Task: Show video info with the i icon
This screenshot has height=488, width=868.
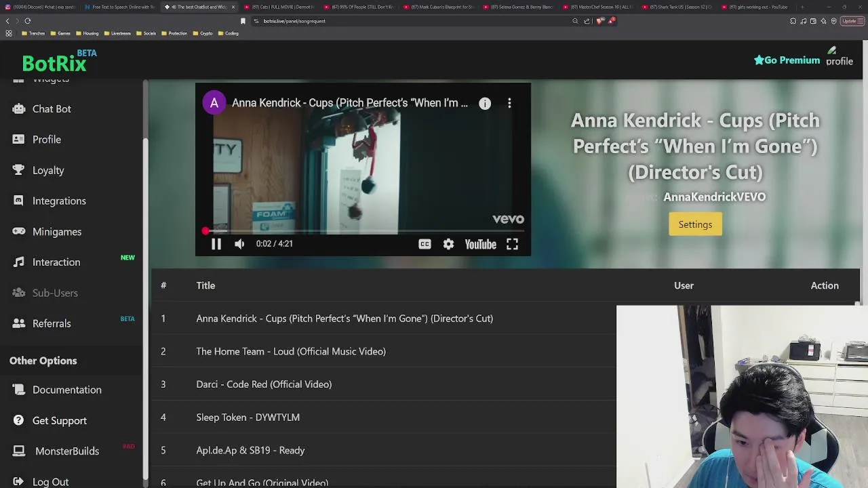Action: [485, 103]
